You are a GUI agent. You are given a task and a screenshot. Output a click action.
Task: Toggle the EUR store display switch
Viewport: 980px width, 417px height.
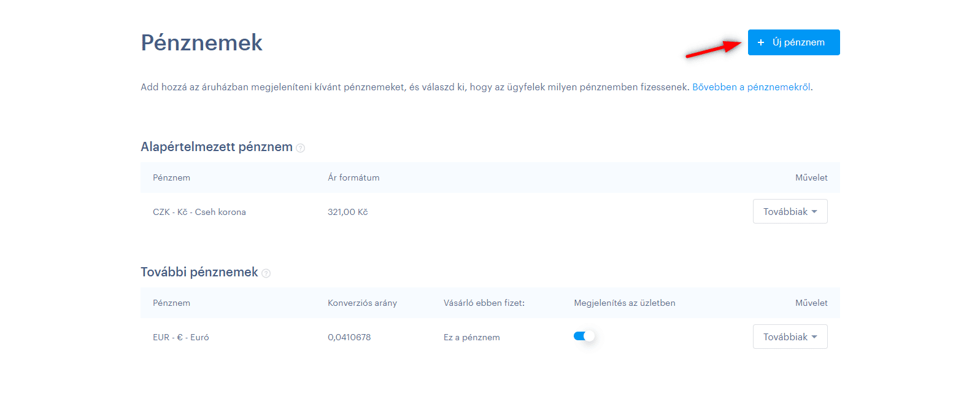pyautogui.click(x=584, y=336)
